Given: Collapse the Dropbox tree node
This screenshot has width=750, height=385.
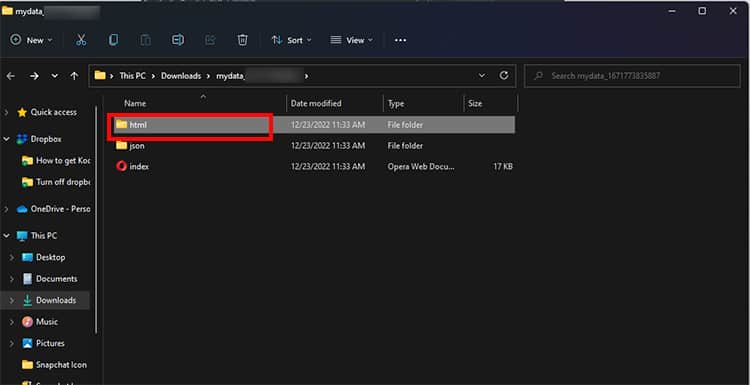Looking at the screenshot, I should click(x=6, y=139).
